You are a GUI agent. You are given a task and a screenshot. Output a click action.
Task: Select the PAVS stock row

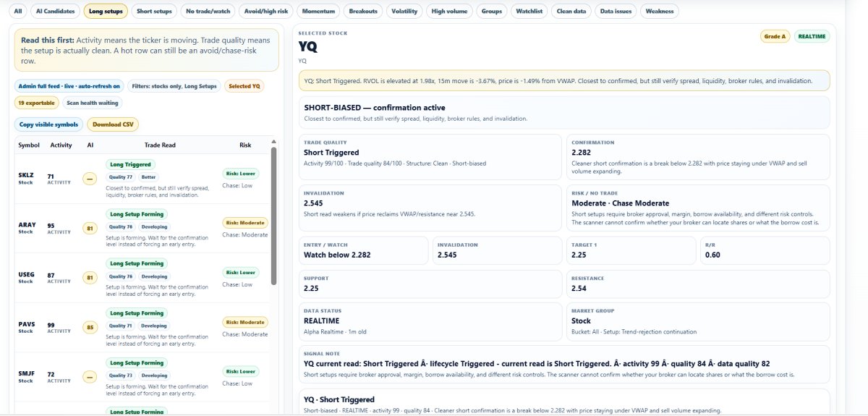pos(142,328)
